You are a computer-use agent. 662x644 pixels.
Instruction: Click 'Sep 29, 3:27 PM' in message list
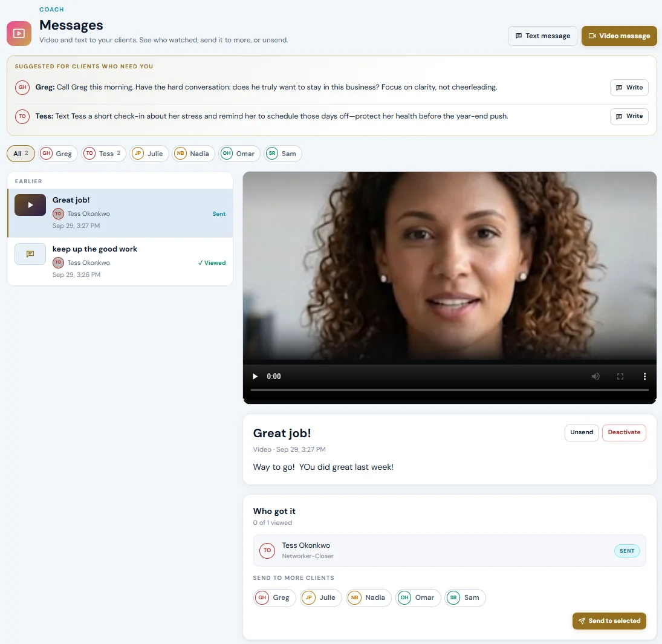(x=76, y=226)
